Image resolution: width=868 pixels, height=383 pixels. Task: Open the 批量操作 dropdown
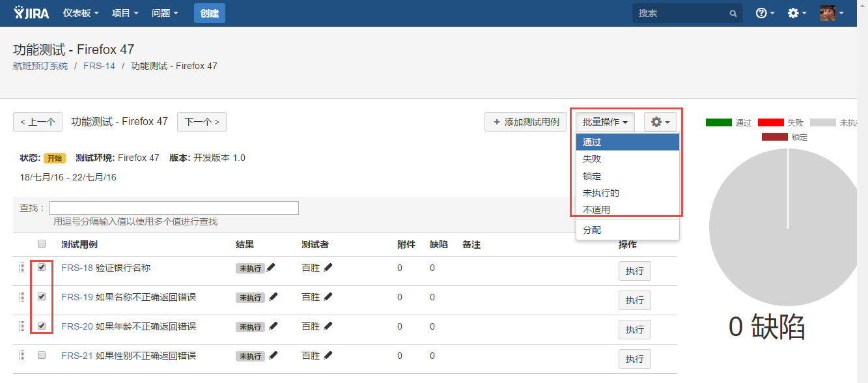[x=605, y=122]
